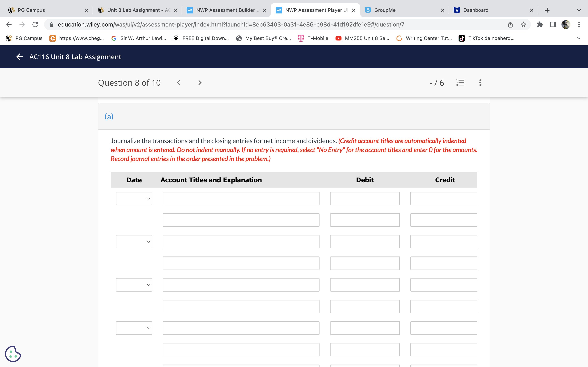Click the section (a) link

[109, 116]
